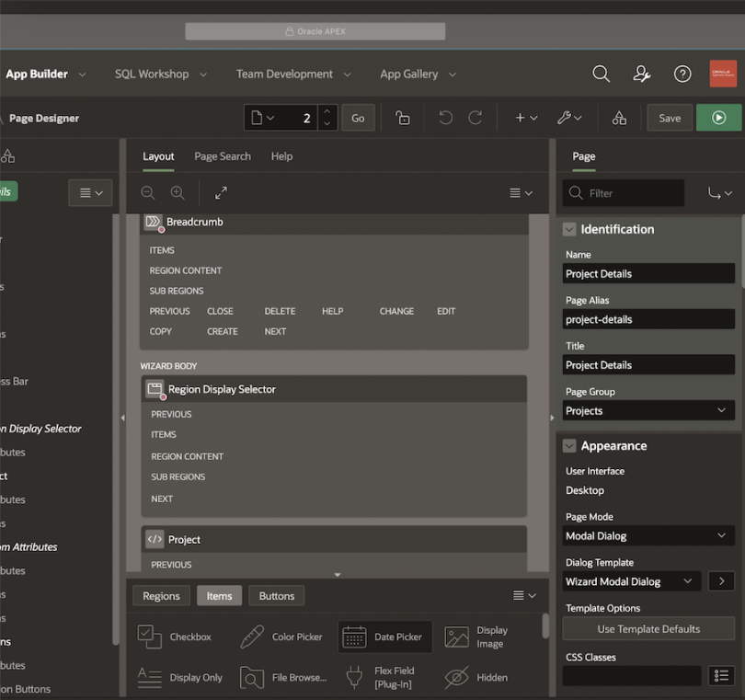This screenshot has height=700, width=745.
Task: Switch to the Buttons gallery tab
Action: coord(276,595)
